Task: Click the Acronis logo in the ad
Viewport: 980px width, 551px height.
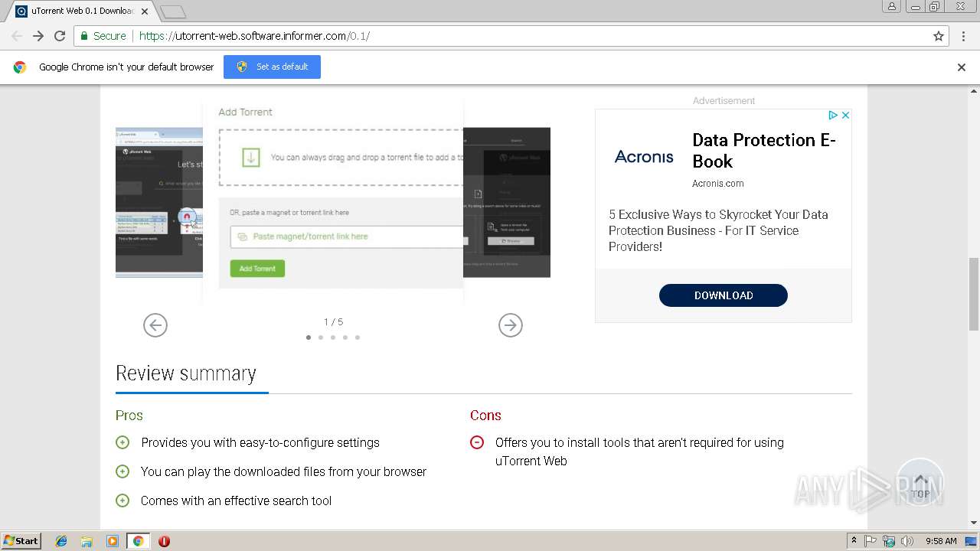Action: pos(644,157)
